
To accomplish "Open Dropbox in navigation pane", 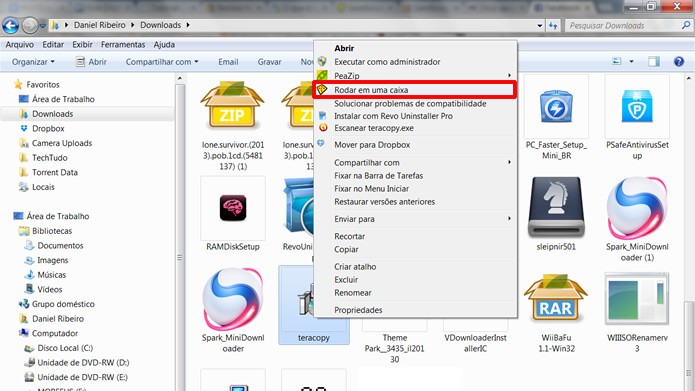I will coord(48,129).
